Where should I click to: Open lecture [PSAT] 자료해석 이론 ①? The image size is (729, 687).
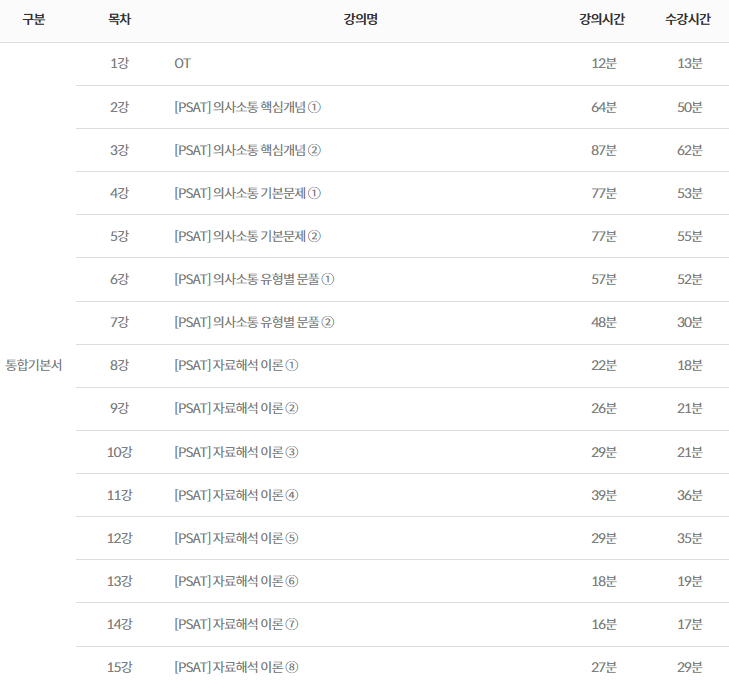tap(236, 366)
